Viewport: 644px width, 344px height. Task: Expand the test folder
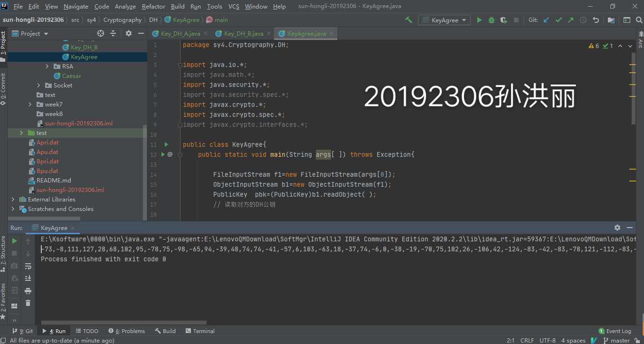coord(21,133)
